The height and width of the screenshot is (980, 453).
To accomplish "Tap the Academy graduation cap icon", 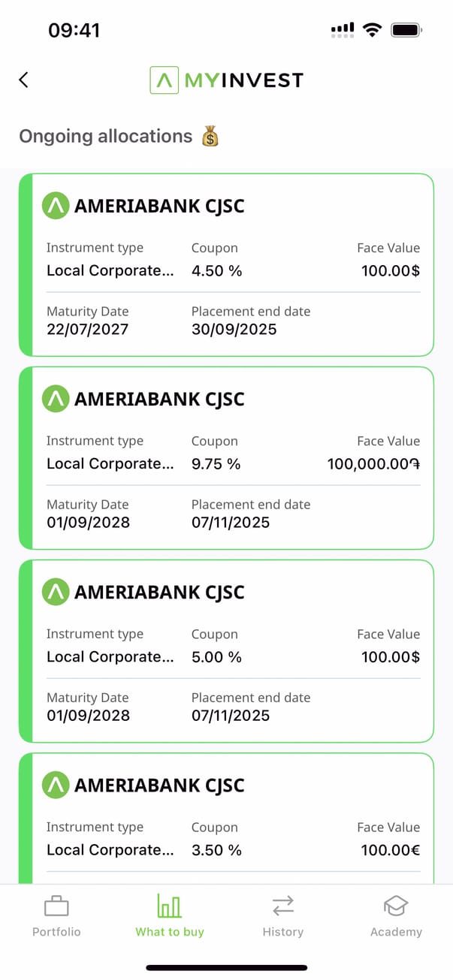I will click(x=396, y=906).
